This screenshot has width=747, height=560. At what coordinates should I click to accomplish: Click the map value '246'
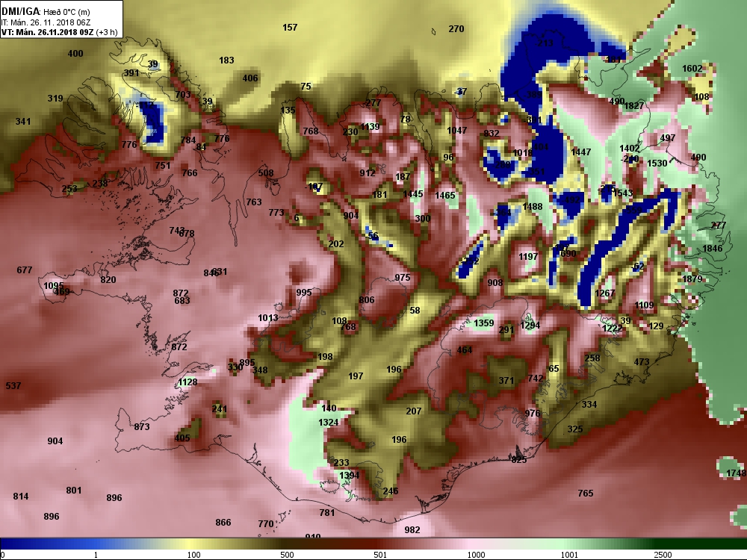(390, 491)
